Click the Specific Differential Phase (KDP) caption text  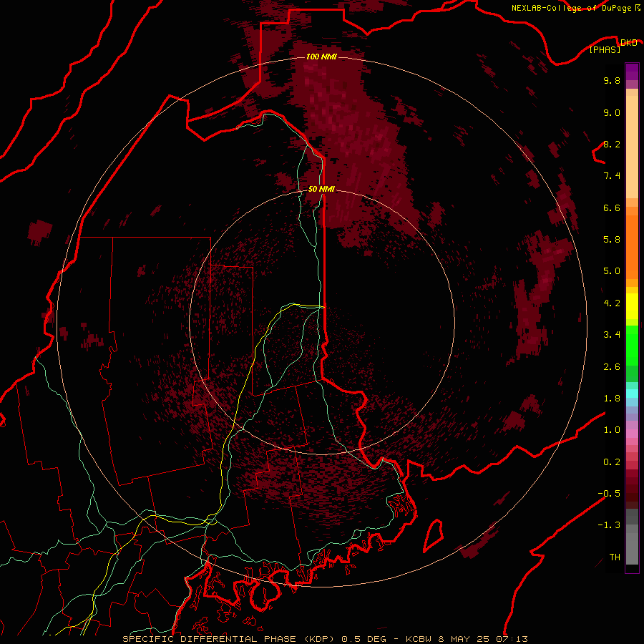pos(229,639)
